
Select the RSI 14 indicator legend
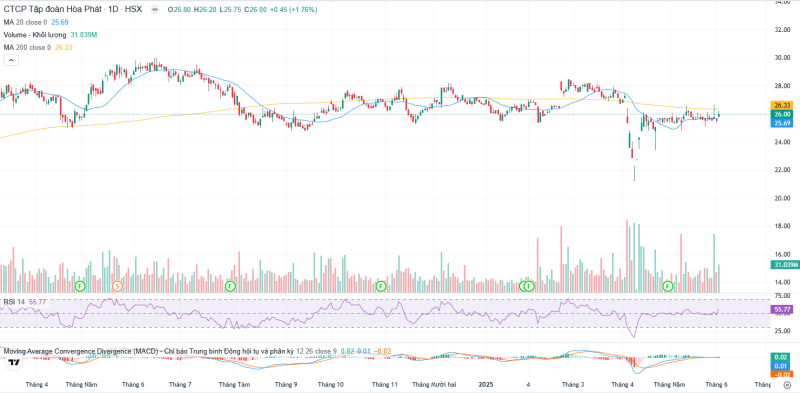point(14,302)
